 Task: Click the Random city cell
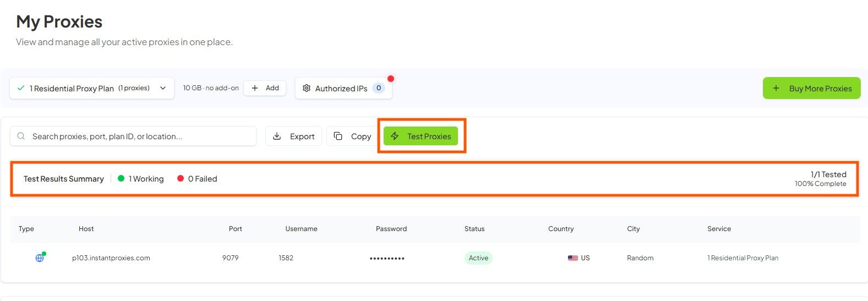click(x=640, y=258)
